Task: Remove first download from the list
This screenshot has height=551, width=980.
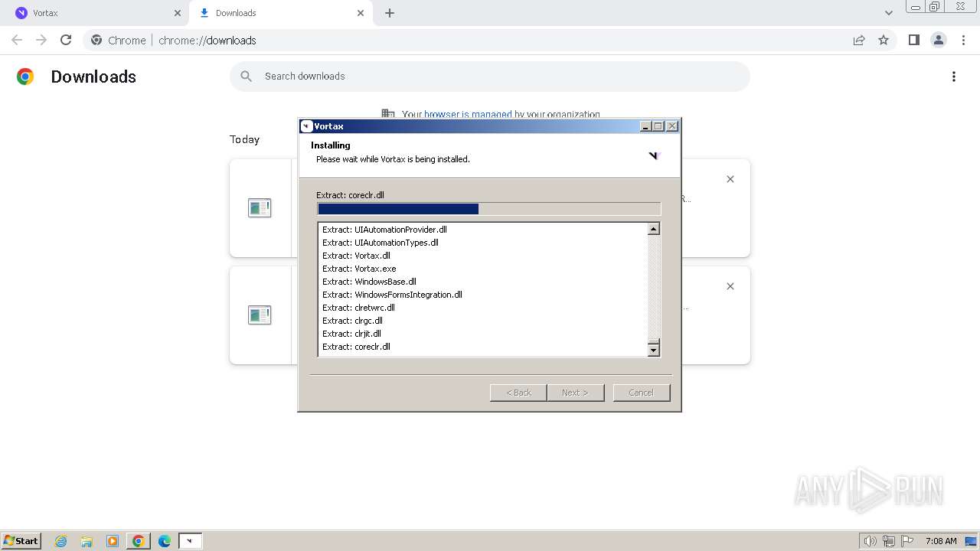Action: [x=730, y=179]
